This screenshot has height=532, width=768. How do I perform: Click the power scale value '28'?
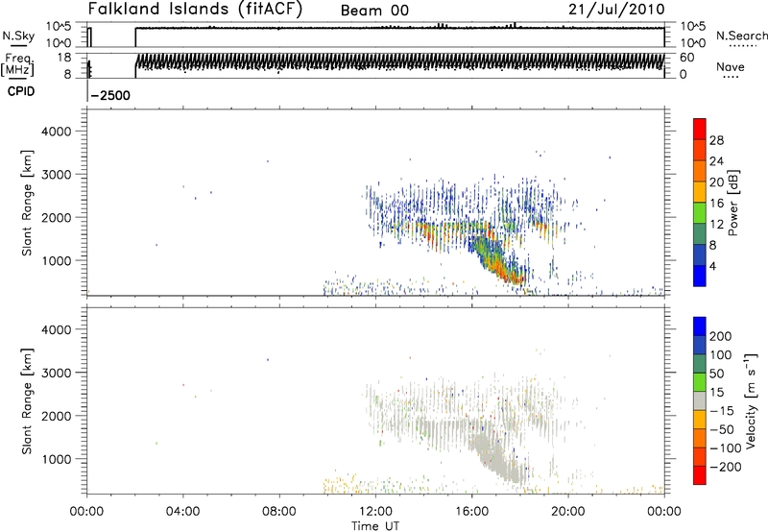(x=716, y=140)
